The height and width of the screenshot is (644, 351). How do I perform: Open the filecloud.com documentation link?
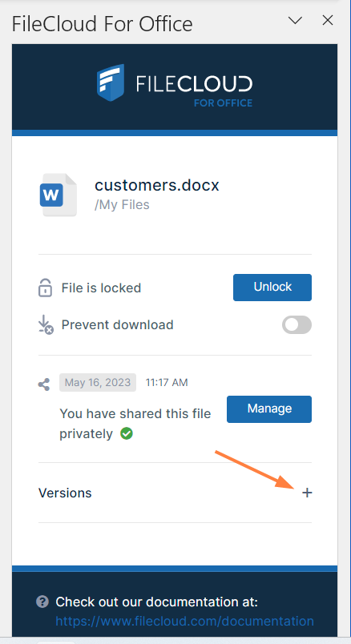[x=184, y=621]
